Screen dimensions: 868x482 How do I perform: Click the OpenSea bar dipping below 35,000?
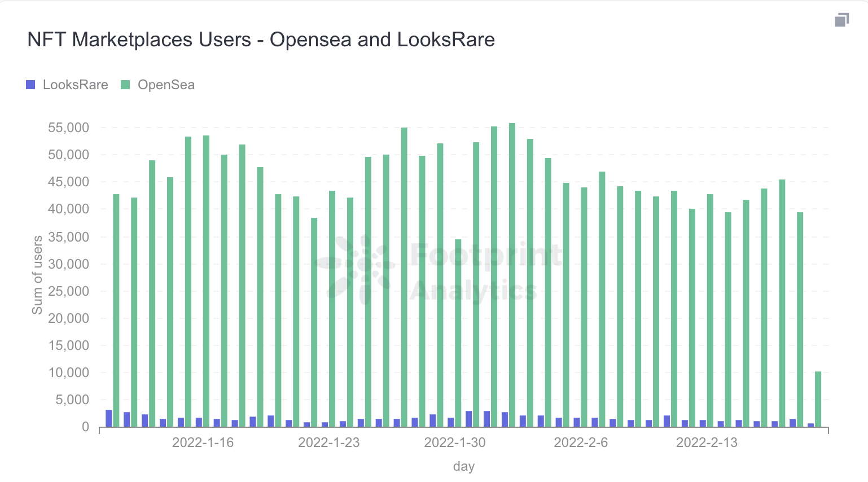click(x=458, y=333)
